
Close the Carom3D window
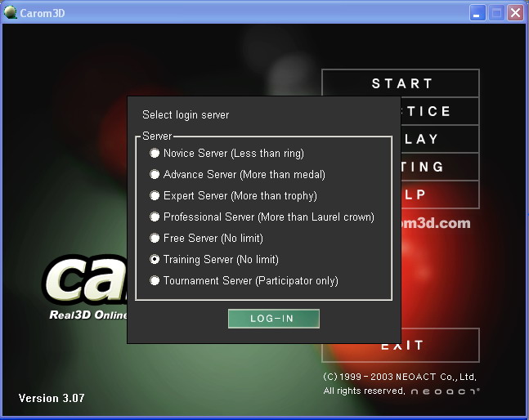tap(515, 13)
